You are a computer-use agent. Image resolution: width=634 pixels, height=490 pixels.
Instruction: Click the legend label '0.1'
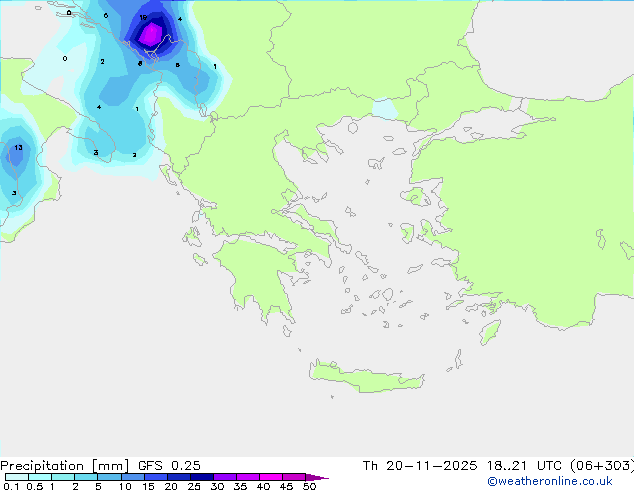(11, 486)
